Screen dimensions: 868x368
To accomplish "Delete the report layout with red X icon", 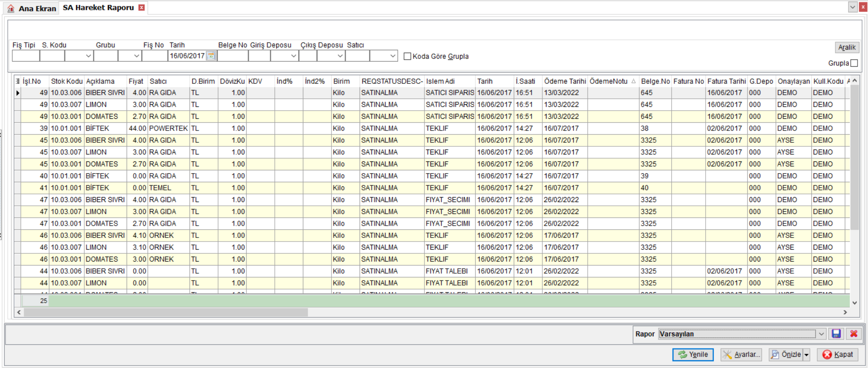I will coord(853,334).
